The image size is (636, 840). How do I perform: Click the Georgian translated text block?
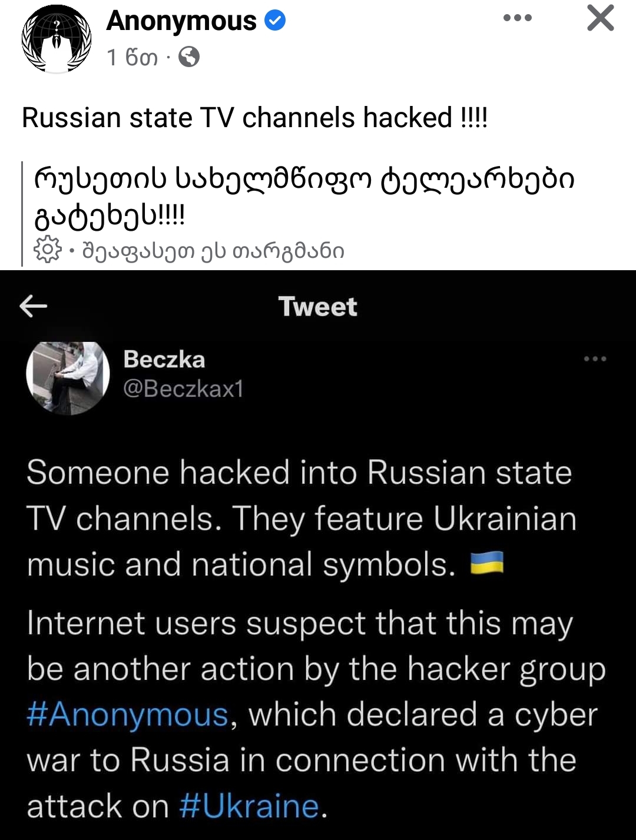click(x=304, y=197)
